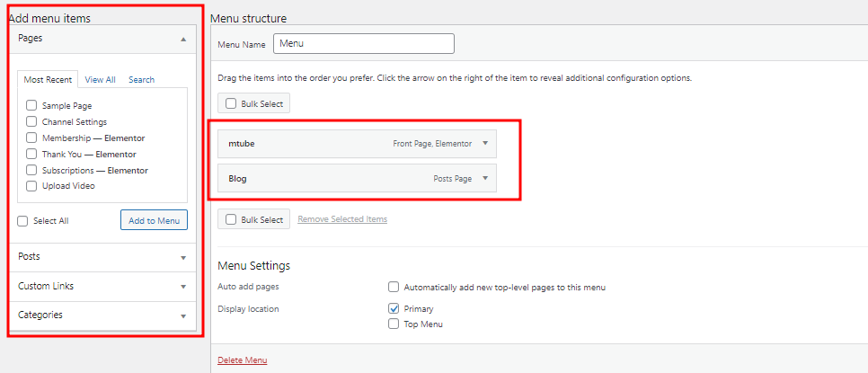Screen dimensions: 868x373
Task: Enable the Top Menu display location
Action: (x=394, y=324)
